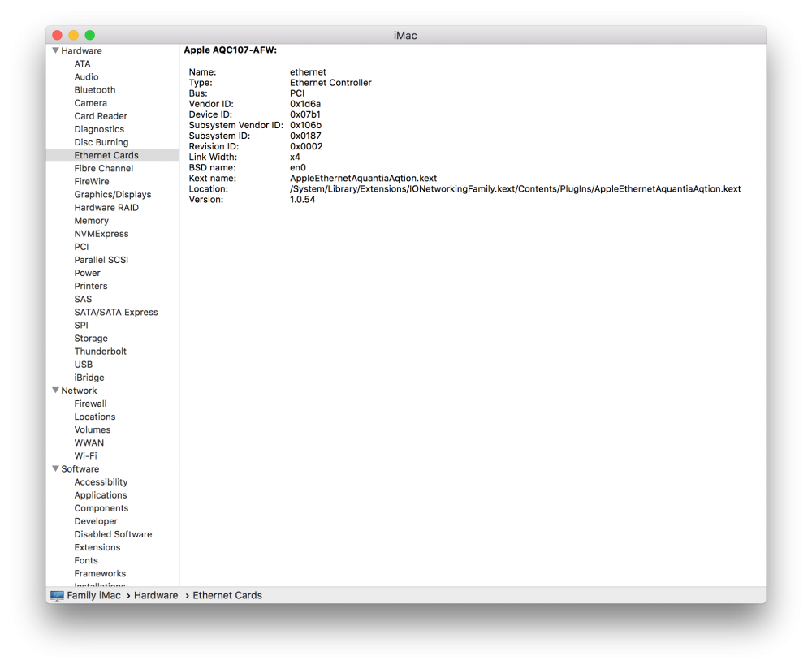This screenshot has height=669, width=812.
Task: Click the kext name AppleEthernetAquantiaAqtion.kext
Action: click(x=363, y=178)
